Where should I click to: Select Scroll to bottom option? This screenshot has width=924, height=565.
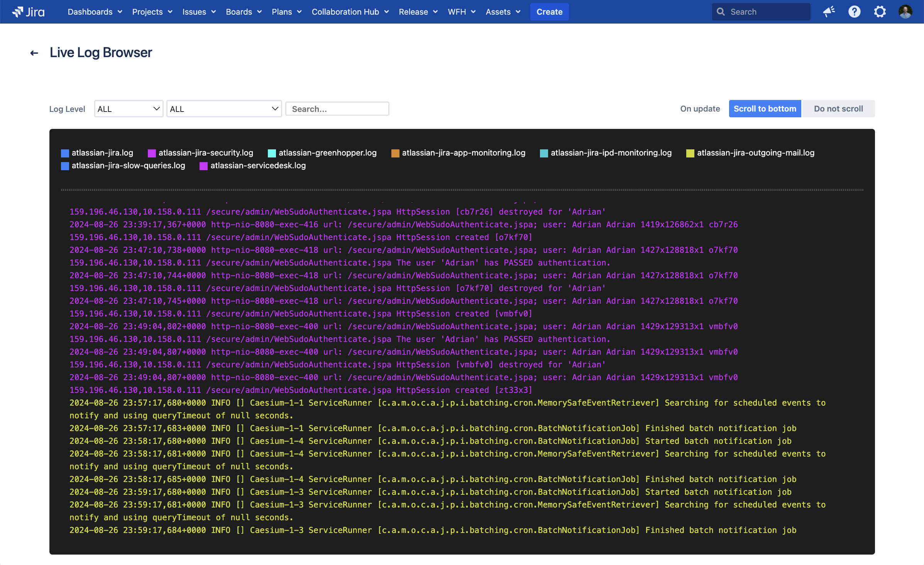[x=765, y=109]
